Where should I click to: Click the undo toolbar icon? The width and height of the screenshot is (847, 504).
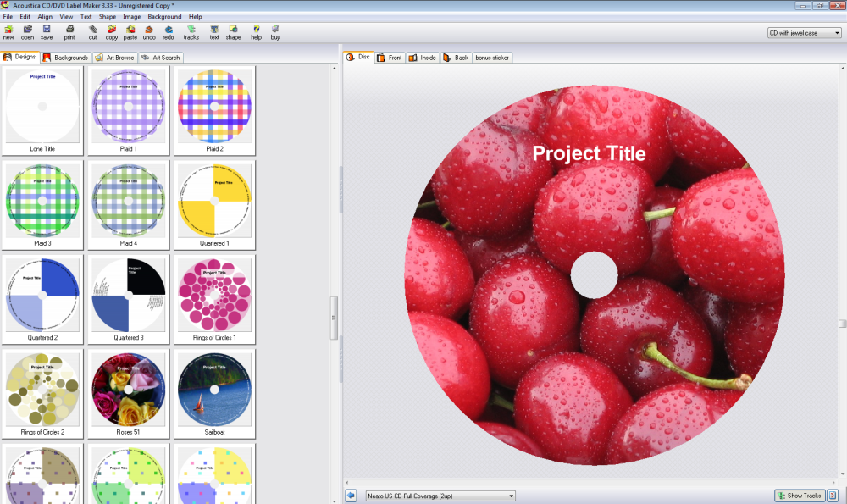pyautogui.click(x=149, y=32)
